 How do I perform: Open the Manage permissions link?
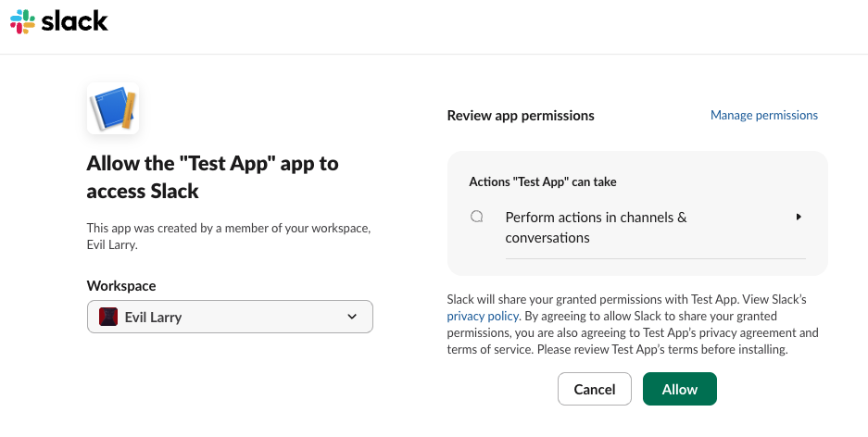coord(763,116)
